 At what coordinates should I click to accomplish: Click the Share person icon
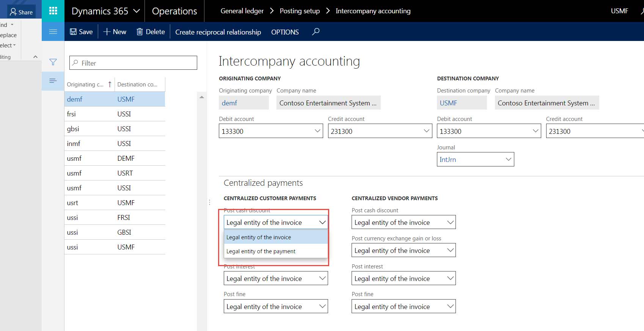click(x=13, y=12)
